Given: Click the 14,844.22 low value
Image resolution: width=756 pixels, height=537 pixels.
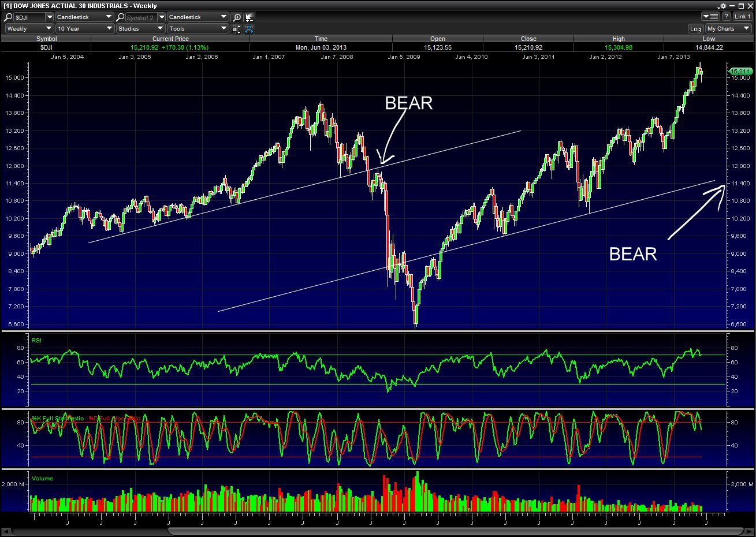Looking at the screenshot, I should (x=709, y=47).
